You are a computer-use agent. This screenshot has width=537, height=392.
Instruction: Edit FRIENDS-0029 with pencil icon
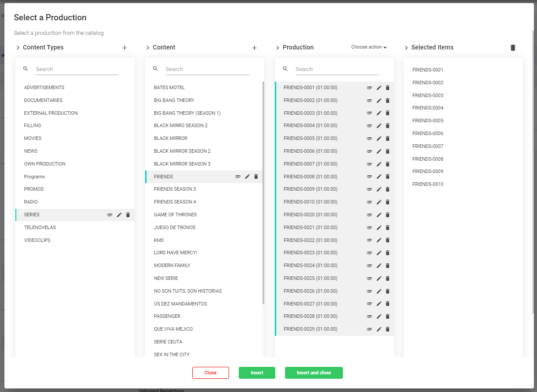point(379,329)
